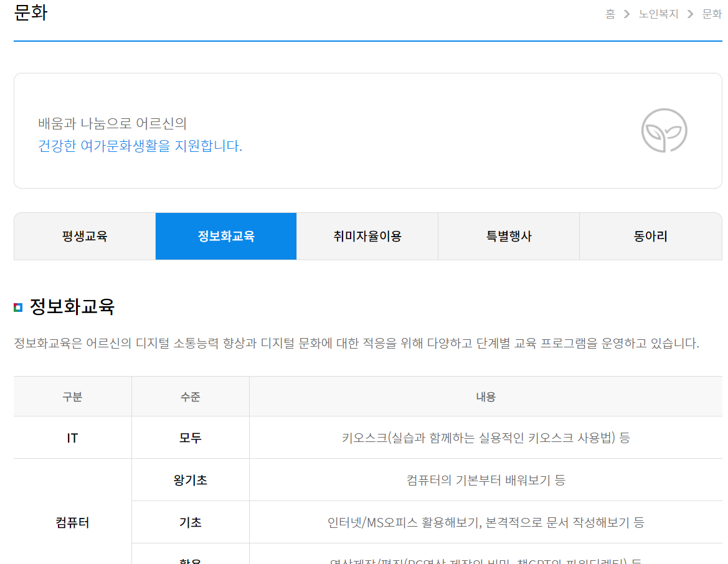Select the IT row label in the table

pos(72,438)
